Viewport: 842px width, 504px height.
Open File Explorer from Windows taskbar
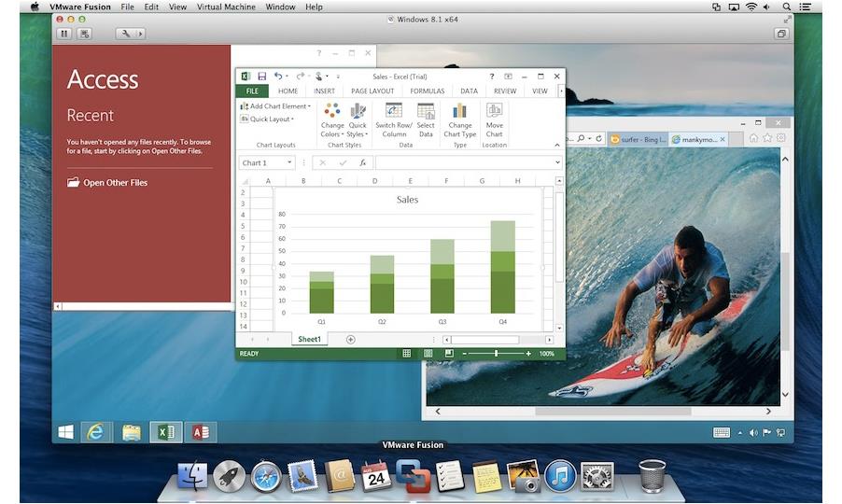[131, 432]
